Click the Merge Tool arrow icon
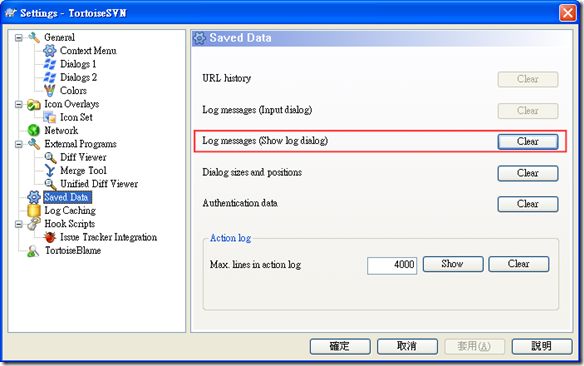584x366 pixels. coord(50,171)
